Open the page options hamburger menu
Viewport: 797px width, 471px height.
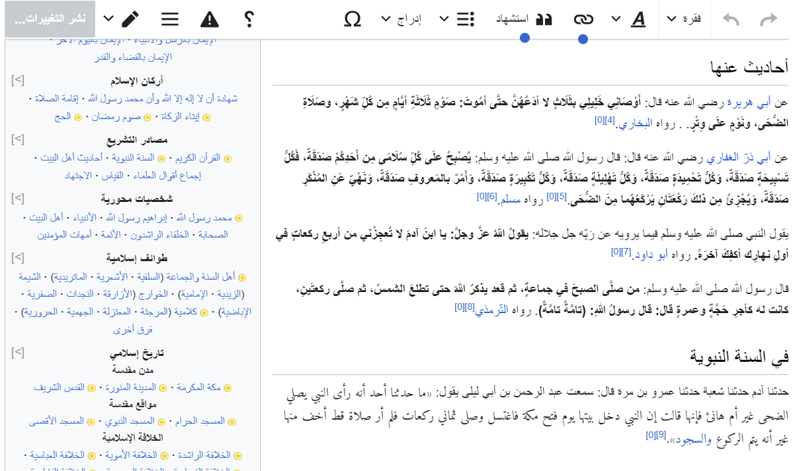click(x=170, y=19)
